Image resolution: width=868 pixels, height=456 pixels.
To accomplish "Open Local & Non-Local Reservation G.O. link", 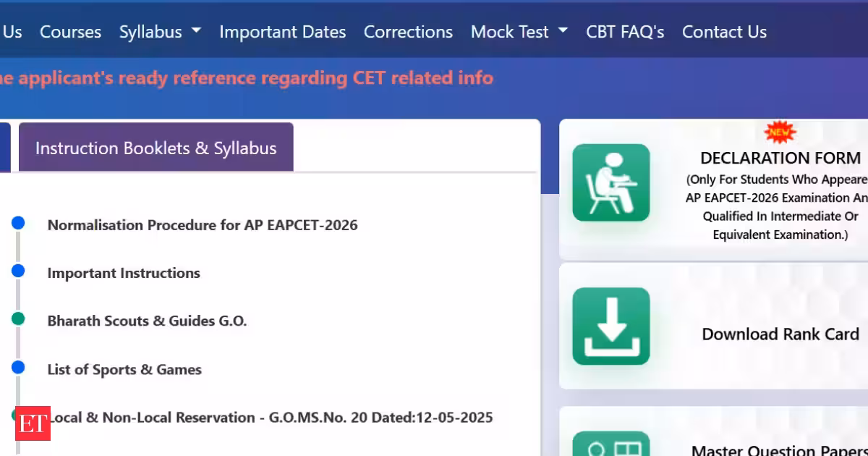I will (270, 418).
